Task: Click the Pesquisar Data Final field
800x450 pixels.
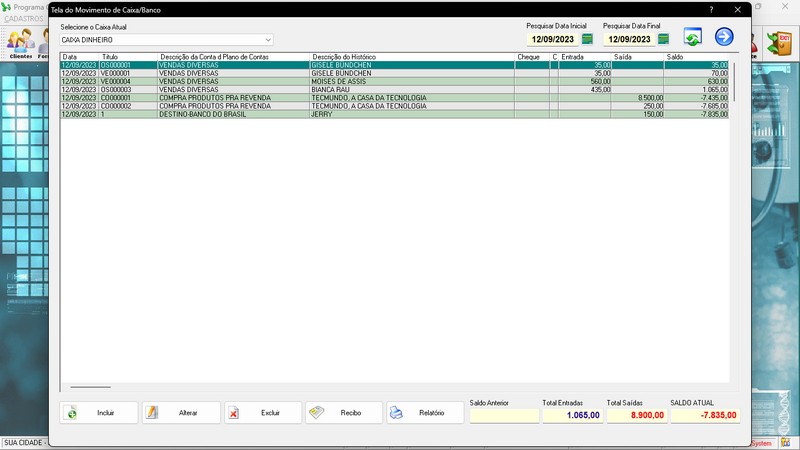Action: pos(628,39)
